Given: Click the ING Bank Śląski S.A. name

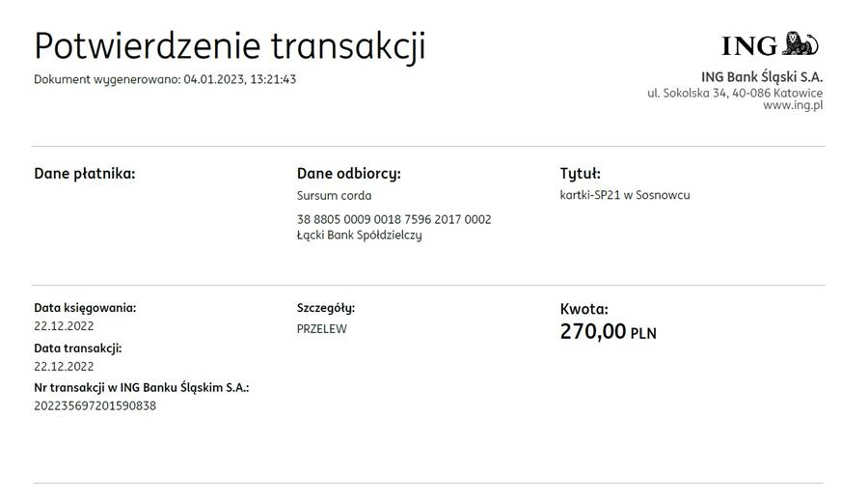Looking at the screenshot, I should [762, 76].
